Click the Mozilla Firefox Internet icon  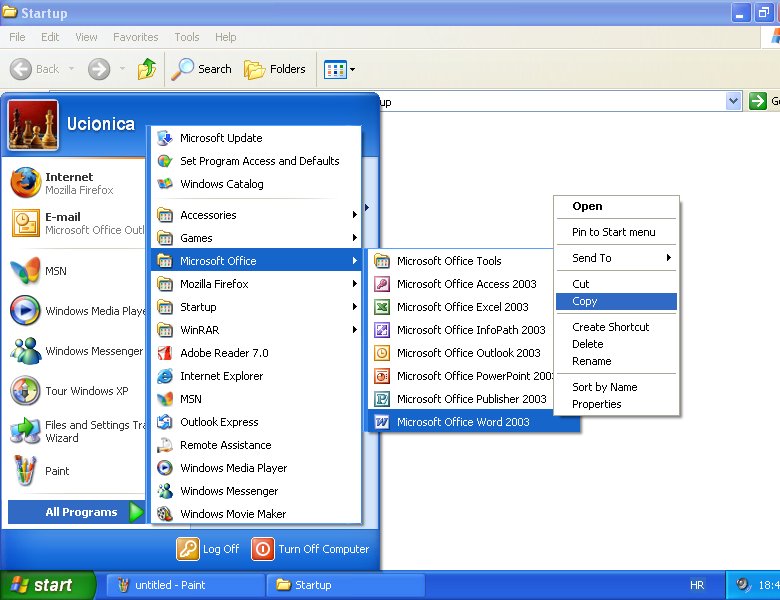click(25, 183)
